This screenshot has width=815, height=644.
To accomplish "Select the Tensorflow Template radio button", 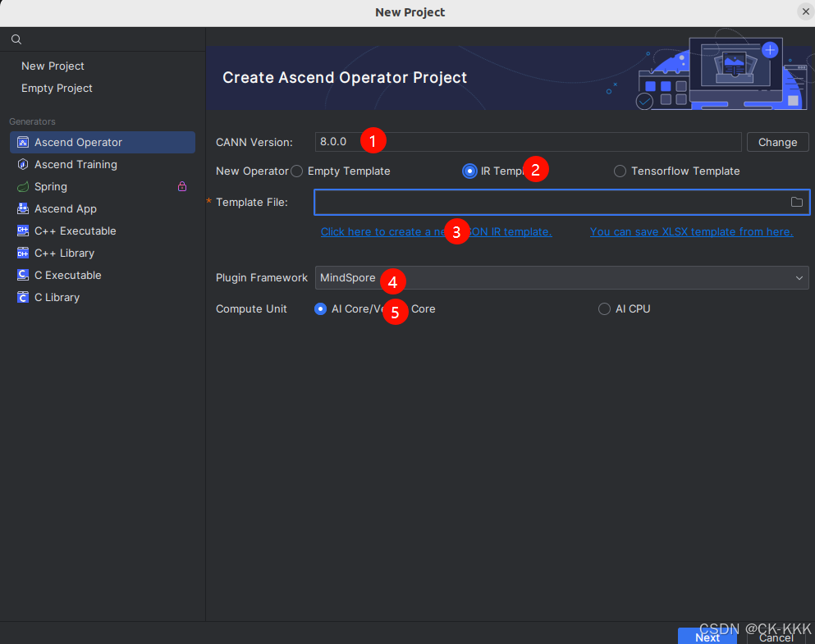I will pos(620,171).
